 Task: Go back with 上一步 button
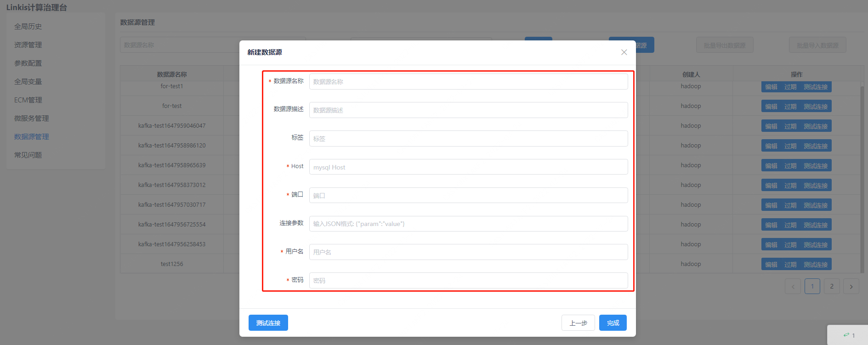[578, 323]
